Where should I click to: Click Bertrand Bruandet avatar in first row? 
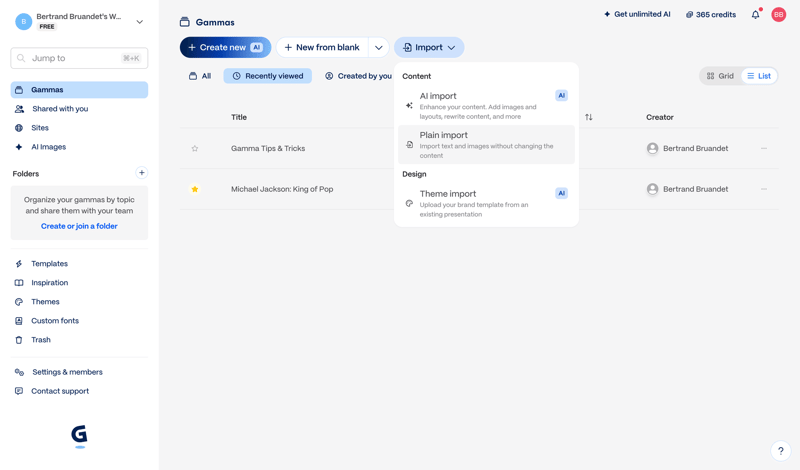(x=652, y=149)
